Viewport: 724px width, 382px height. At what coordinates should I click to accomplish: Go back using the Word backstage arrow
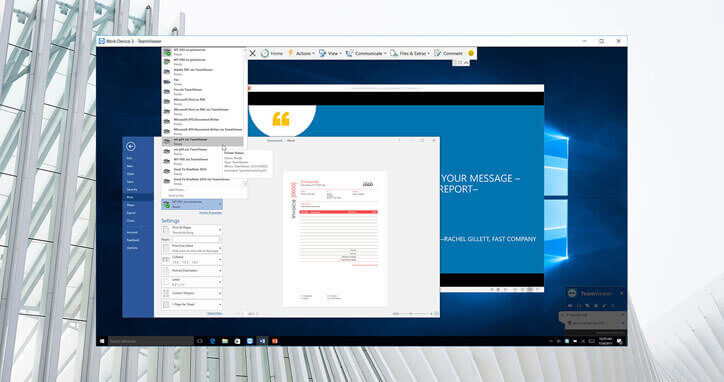pos(131,146)
